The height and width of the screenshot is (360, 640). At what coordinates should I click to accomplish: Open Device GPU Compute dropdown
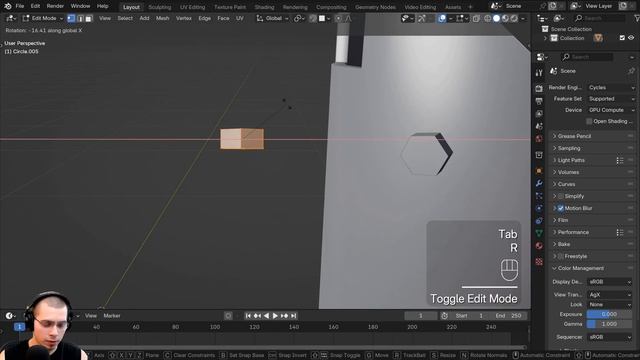coord(611,110)
